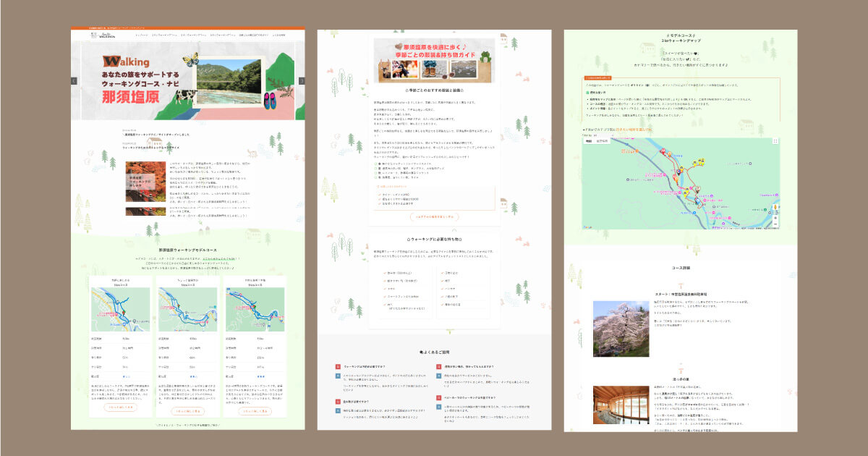Advance the hero slider with next arrow

[302, 80]
